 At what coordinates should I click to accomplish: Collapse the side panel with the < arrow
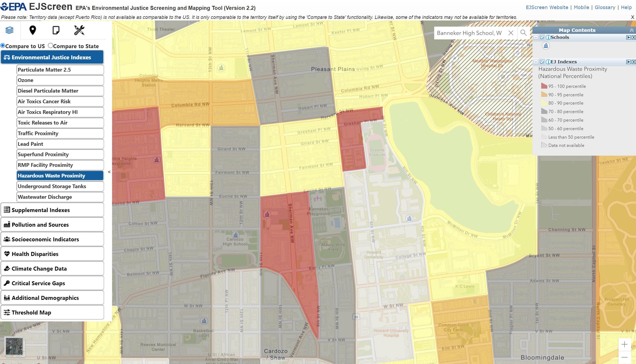tap(109, 172)
